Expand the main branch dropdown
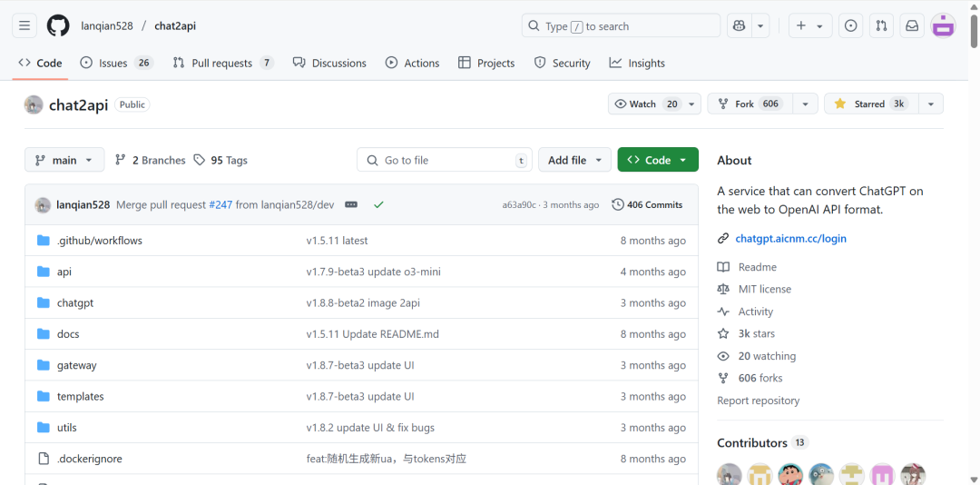 (x=64, y=160)
